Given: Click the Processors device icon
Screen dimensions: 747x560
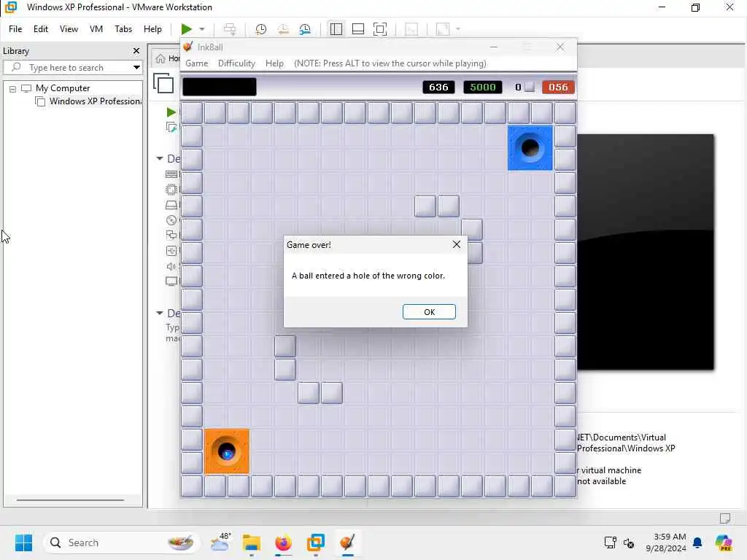Looking at the screenshot, I should click(171, 190).
